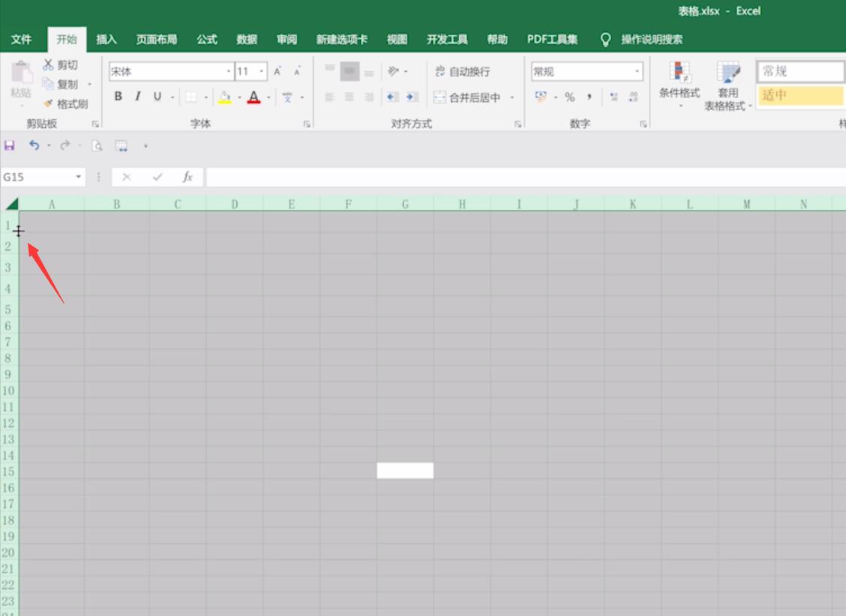Toggle Italic formatting

137,97
